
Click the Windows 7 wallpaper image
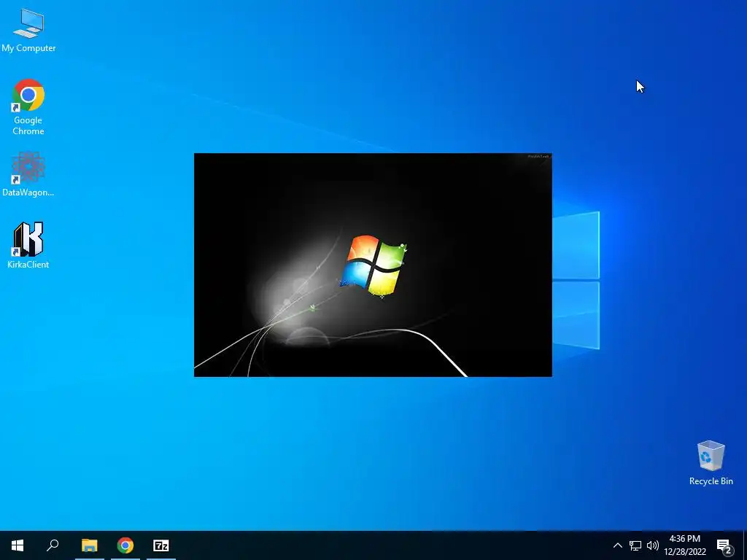point(373,265)
